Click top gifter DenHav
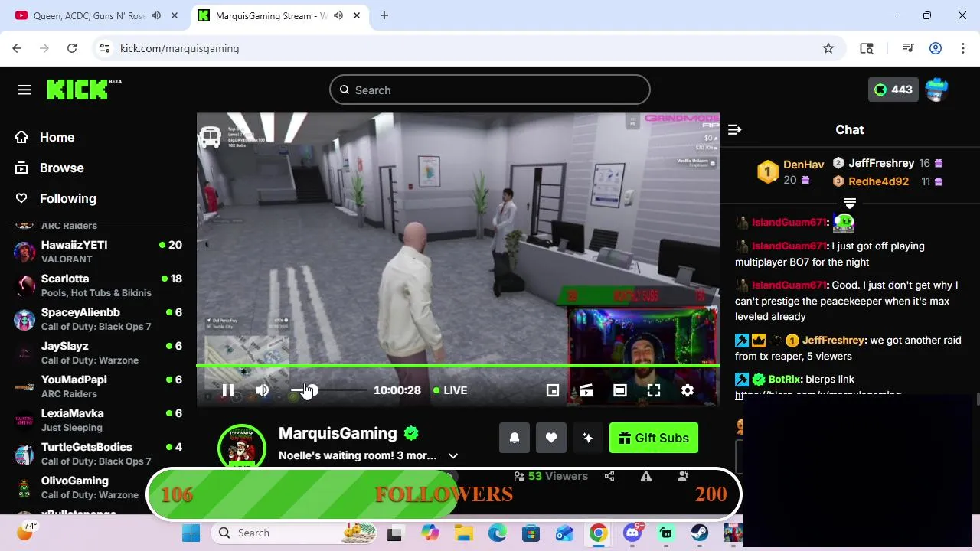 point(804,165)
